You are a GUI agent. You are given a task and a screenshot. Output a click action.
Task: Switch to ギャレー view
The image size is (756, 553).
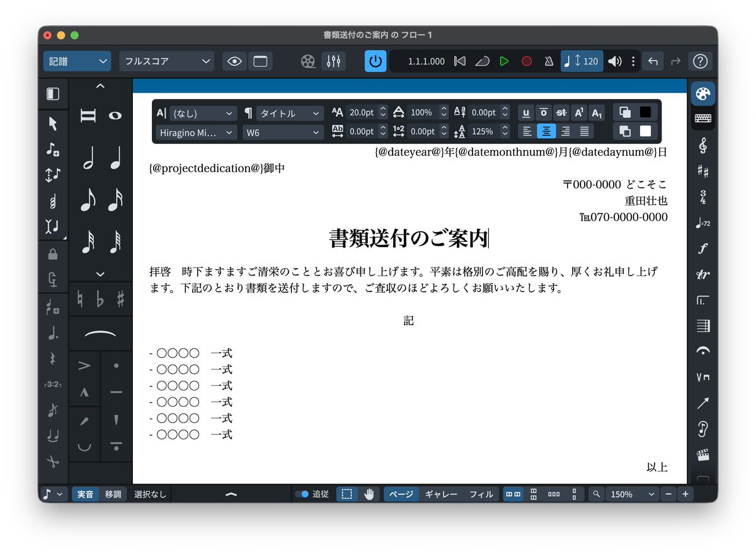[441, 494]
